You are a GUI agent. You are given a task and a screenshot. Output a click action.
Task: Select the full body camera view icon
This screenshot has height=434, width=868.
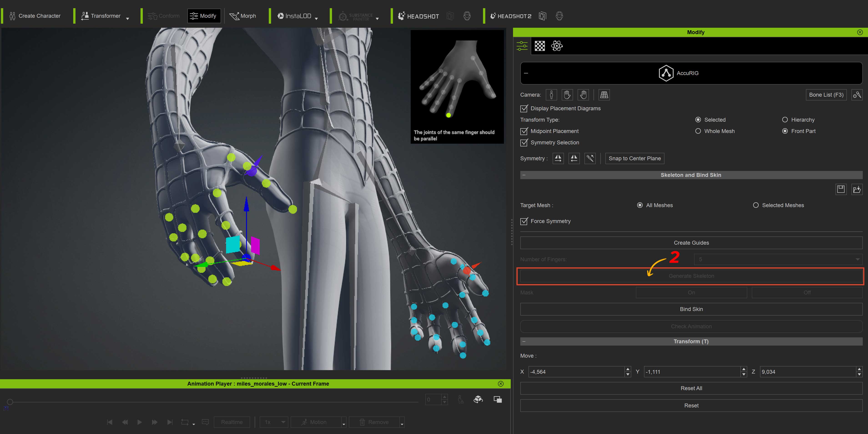point(551,95)
